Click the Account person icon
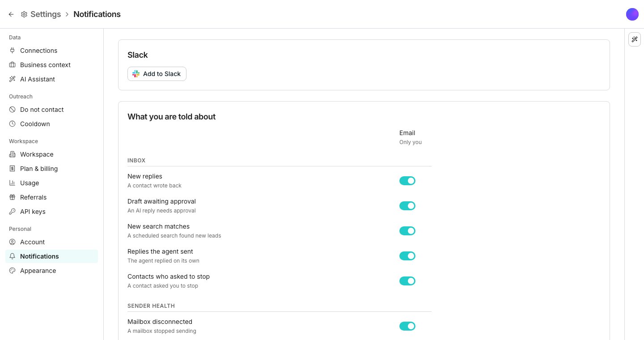Screen dimensions: 644x340 coord(13,242)
